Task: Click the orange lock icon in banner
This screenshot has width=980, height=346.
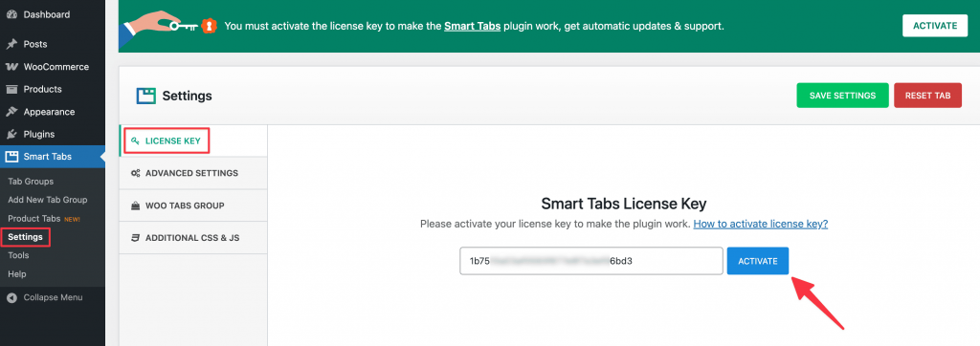Action: click(x=209, y=26)
